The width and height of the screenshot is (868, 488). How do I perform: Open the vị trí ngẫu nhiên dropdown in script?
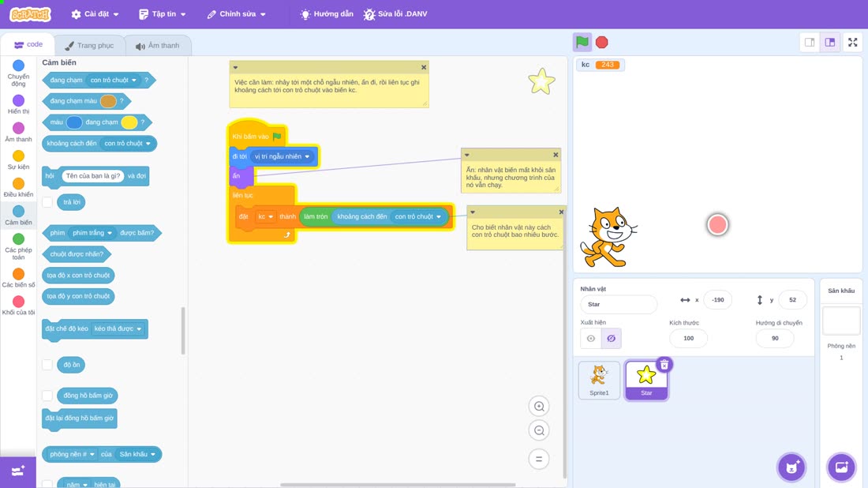[282, 157]
